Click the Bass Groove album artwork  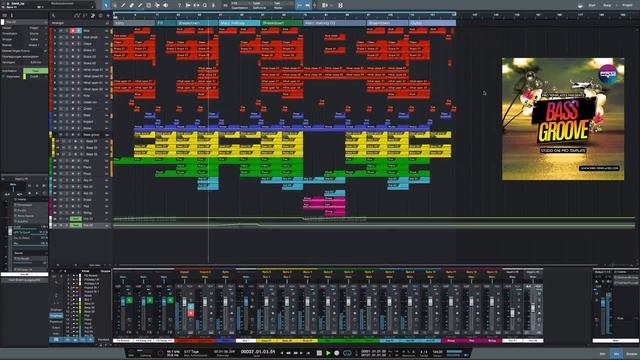(x=563, y=119)
